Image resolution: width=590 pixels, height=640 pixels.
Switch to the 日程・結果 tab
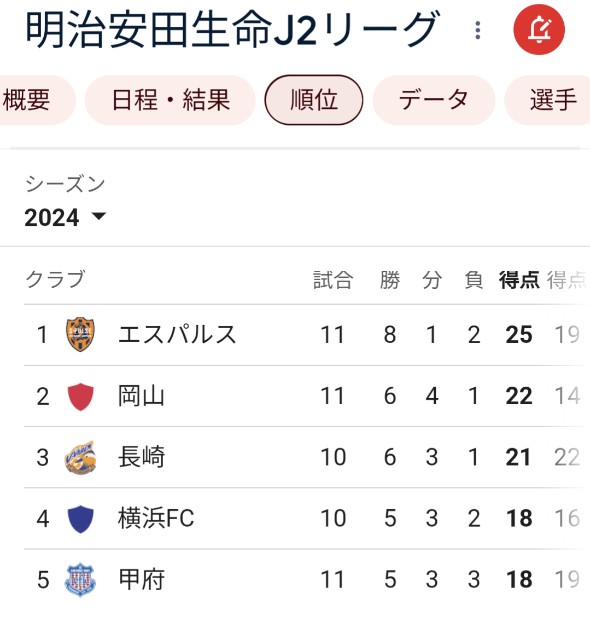[171, 100]
